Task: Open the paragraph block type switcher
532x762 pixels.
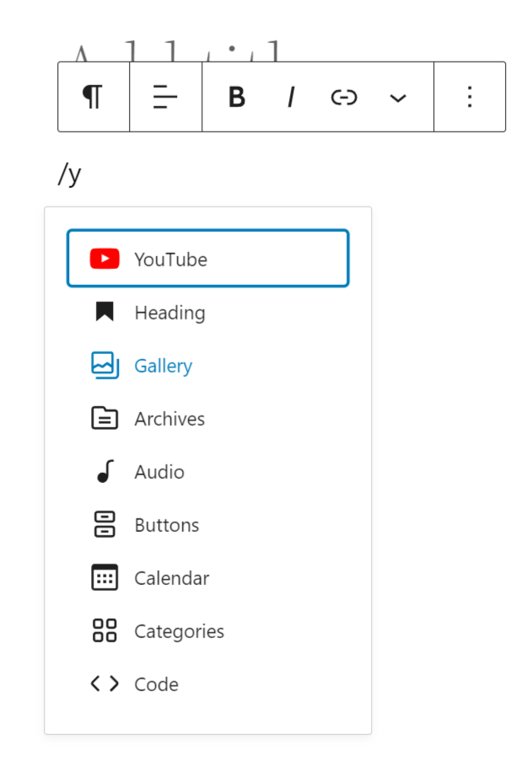Action: [93, 96]
